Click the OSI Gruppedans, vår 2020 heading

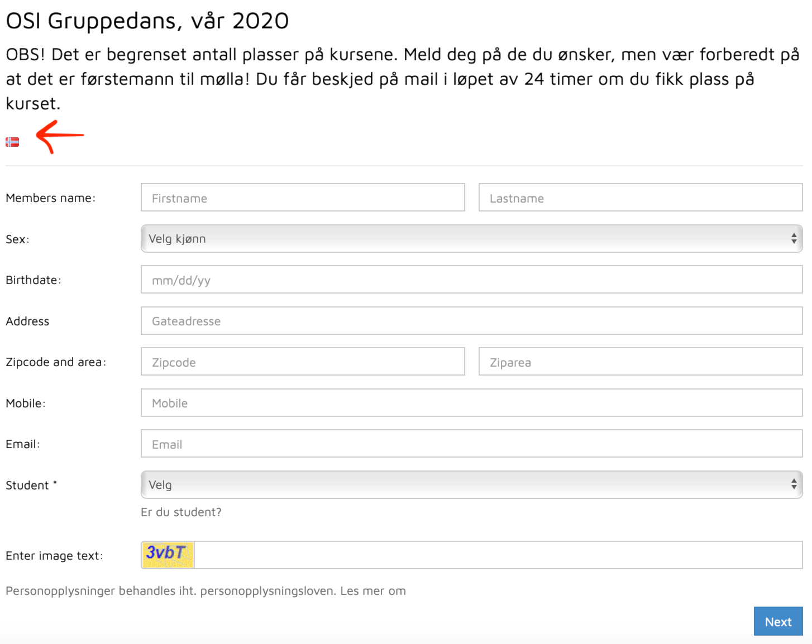tap(147, 21)
